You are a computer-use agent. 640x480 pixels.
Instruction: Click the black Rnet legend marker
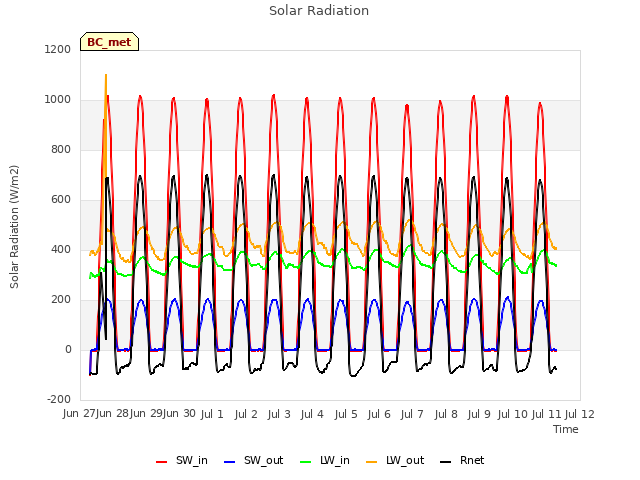click(x=445, y=462)
